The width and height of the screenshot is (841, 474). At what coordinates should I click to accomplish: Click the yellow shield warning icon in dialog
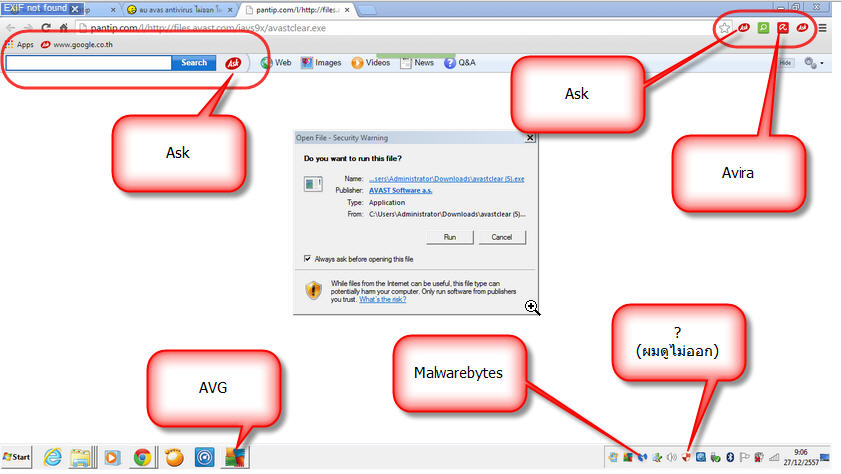point(313,290)
